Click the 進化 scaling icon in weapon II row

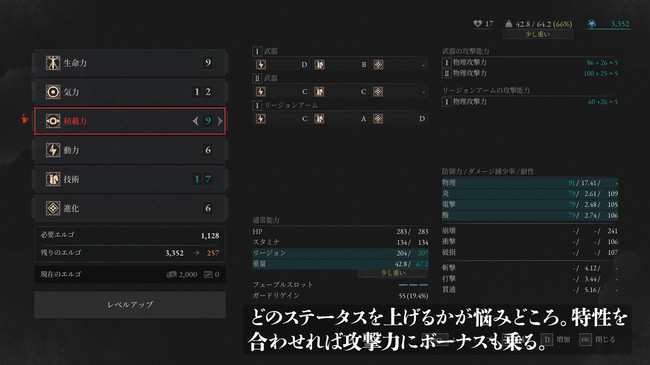[x=378, y=92]
